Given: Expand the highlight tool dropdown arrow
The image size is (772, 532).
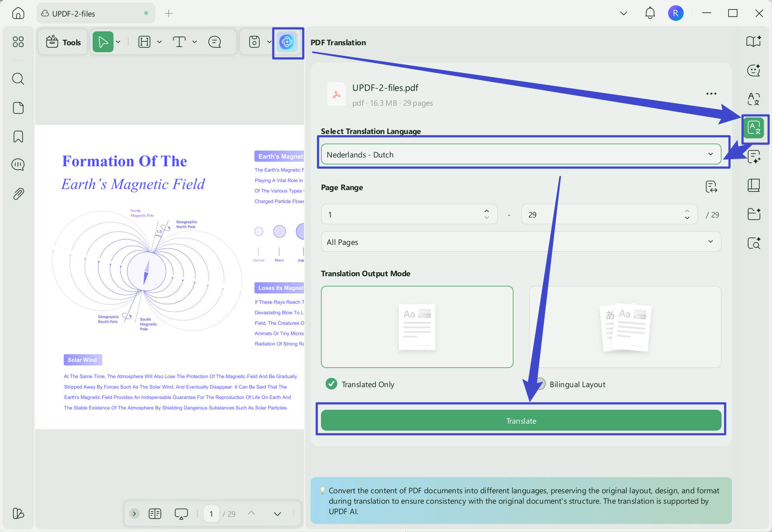Looking at the screenshot, I should tap(160, 42).
